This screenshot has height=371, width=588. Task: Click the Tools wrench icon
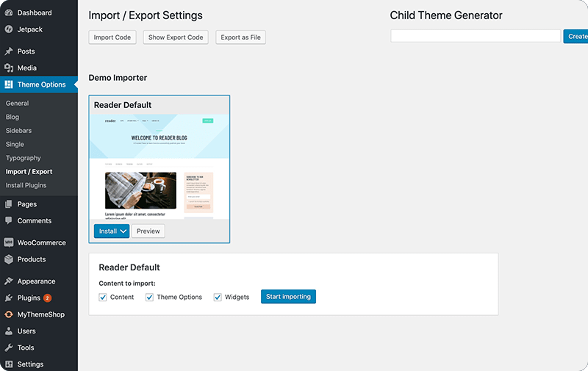(x=9, y=347)
